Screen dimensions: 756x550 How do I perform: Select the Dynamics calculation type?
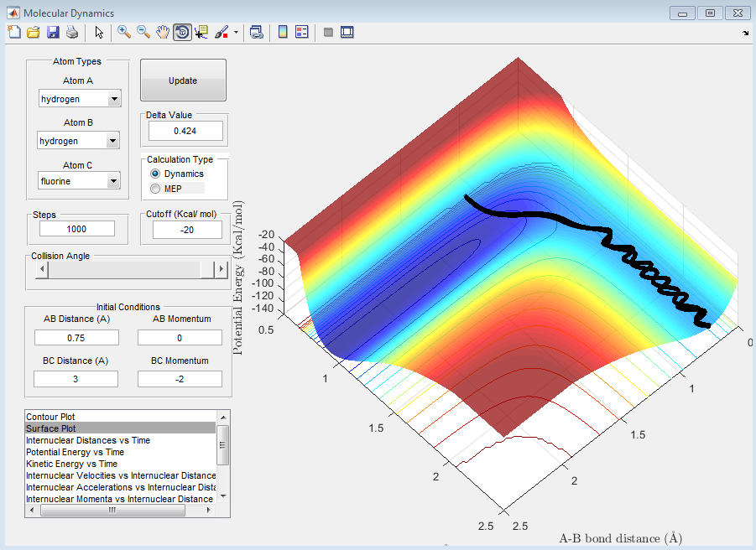click(x=154, y=174)
